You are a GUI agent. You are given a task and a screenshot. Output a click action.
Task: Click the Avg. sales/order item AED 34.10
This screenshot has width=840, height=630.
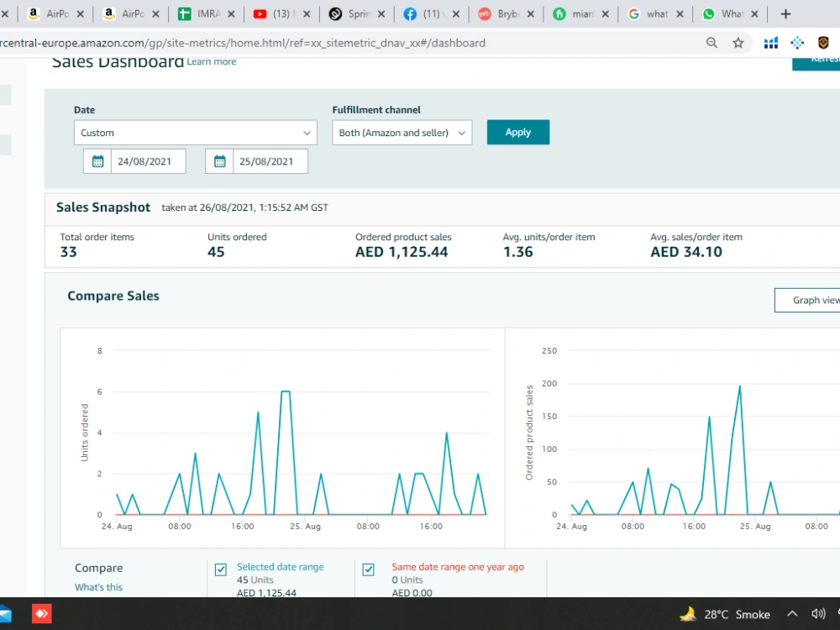(x=686, y=252)
